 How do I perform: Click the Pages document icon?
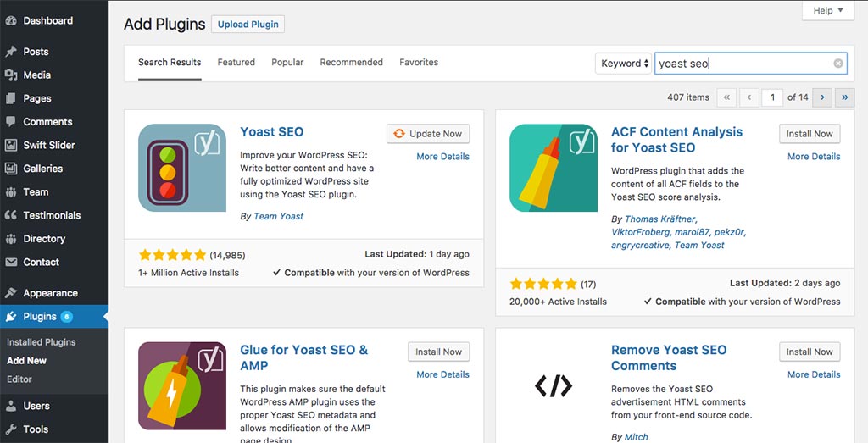click(11, 98)
